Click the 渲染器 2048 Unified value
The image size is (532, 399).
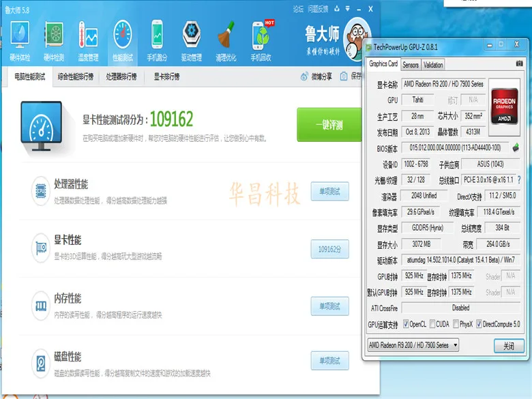coord(424,196)
